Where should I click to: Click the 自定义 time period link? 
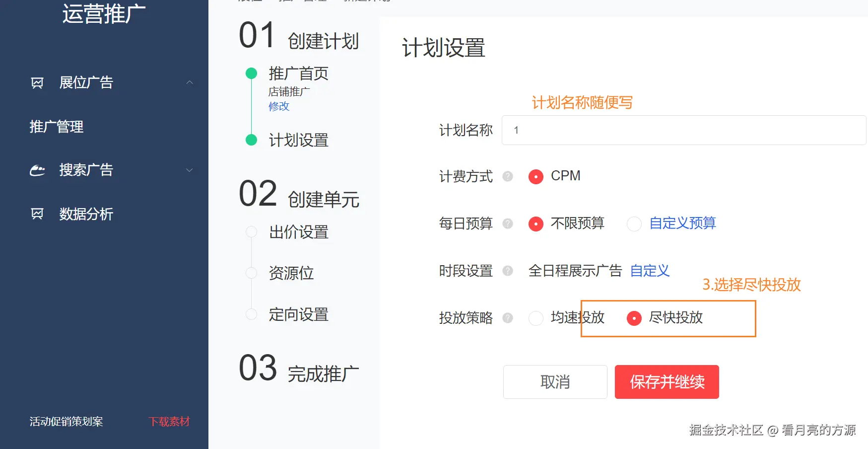click(x=650, y=271)
